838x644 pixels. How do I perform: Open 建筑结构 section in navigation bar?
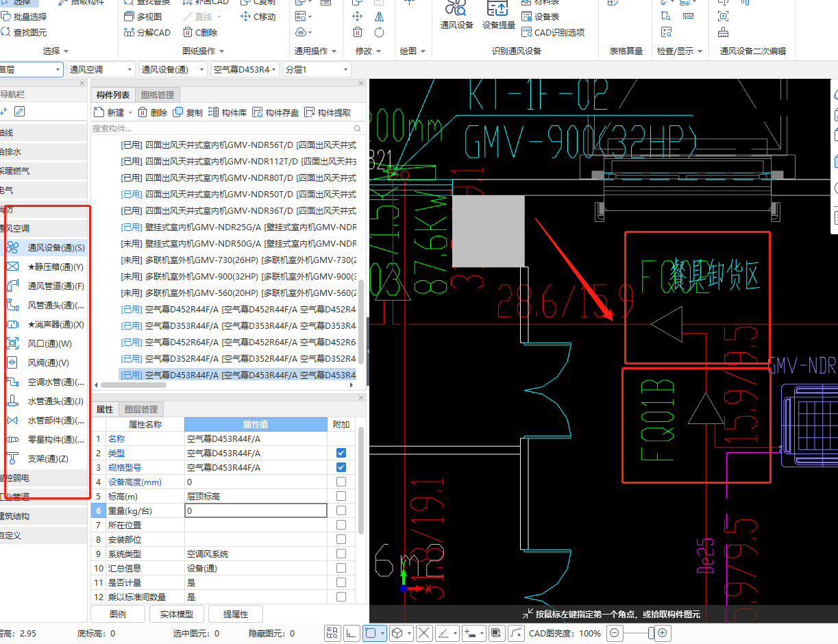tap(44, 516)
